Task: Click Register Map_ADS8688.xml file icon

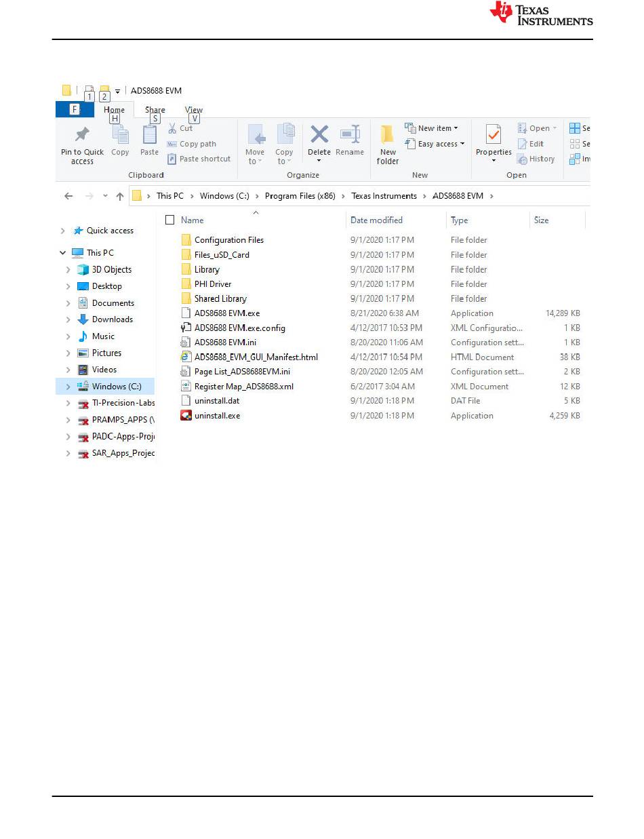Action: (186, 387)
